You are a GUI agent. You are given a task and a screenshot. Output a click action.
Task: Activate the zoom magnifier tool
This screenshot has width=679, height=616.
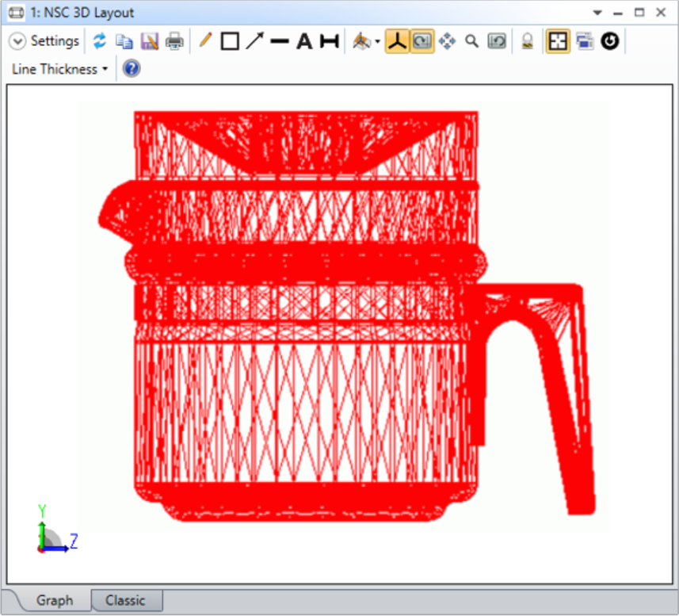point(472,40)
